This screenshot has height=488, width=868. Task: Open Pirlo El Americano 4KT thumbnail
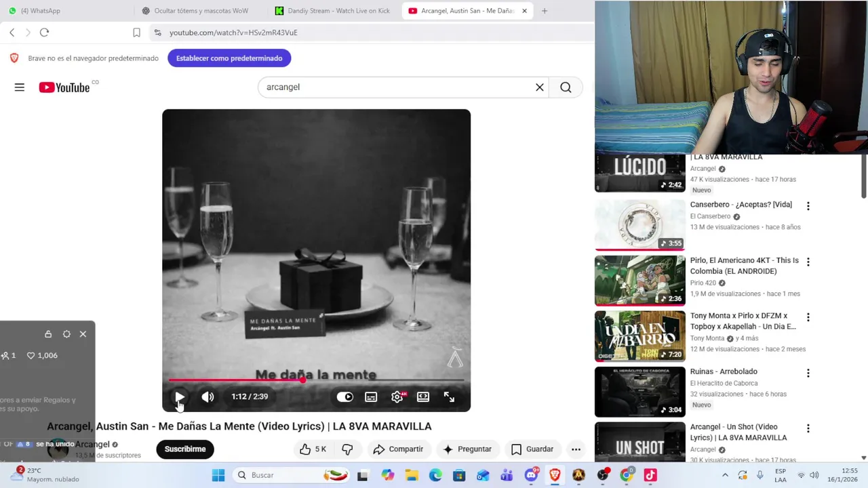(x=640, y=281)
